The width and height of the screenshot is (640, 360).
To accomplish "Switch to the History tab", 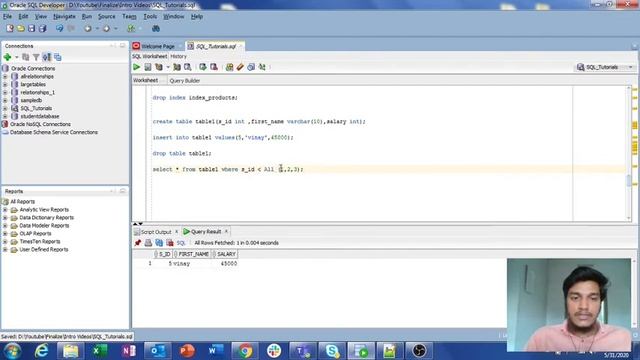I will [x=178, y=56].
